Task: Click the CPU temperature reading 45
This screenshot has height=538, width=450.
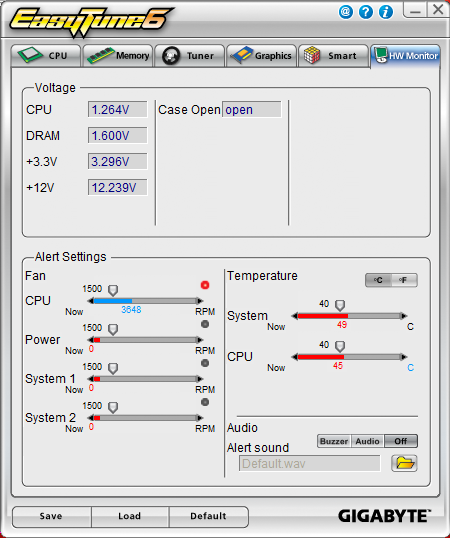Action: pos(338,366)
